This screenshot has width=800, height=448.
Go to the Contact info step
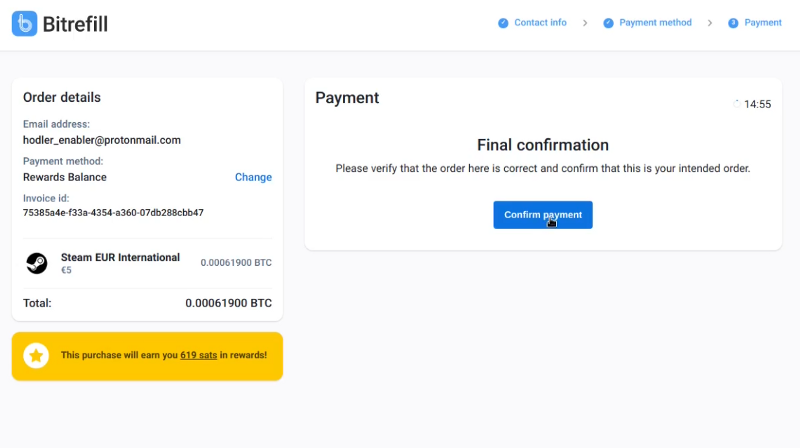(x=540, y=22)
